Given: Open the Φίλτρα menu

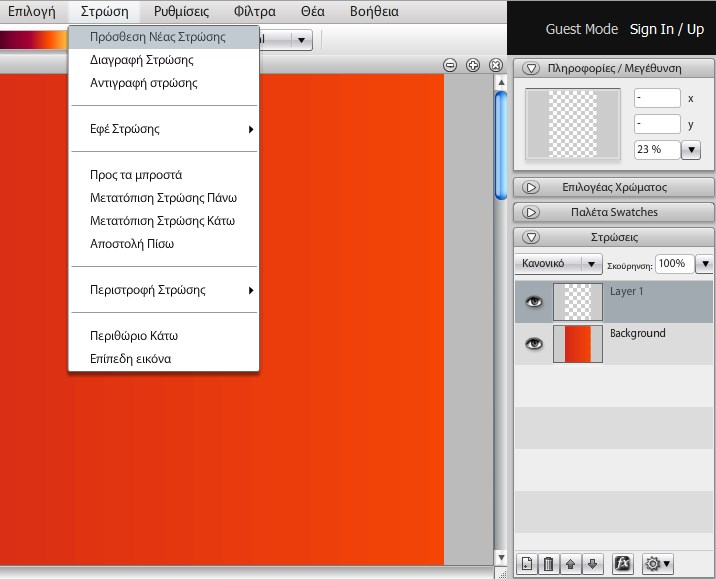Looking at the screenshot, I should pos(255,11).
